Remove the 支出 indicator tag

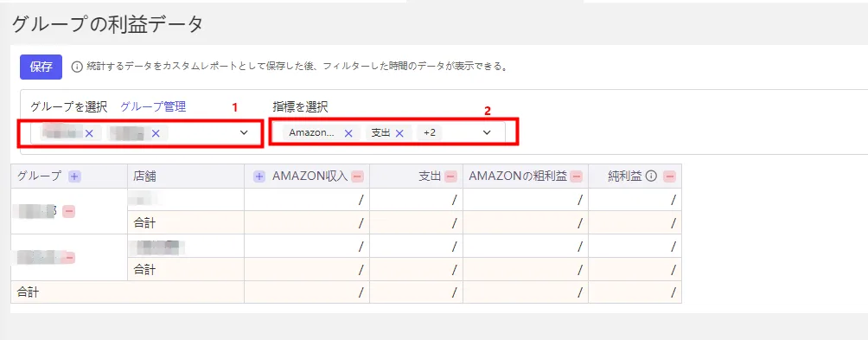tap(399, 133)
